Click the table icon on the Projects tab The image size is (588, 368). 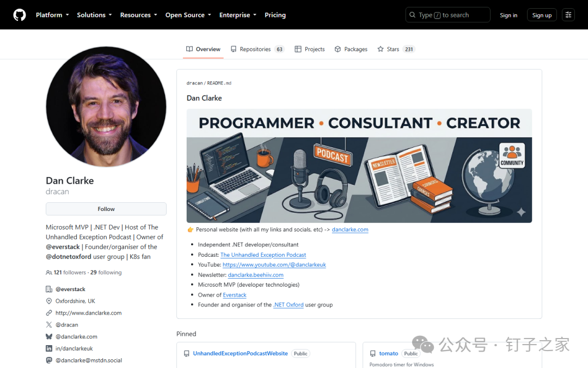point(298,49)
